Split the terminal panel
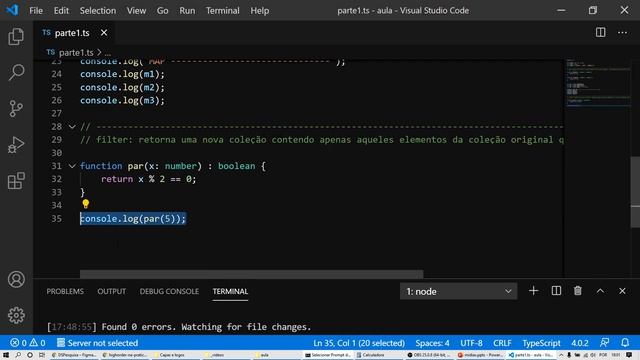 click(556, 291)
